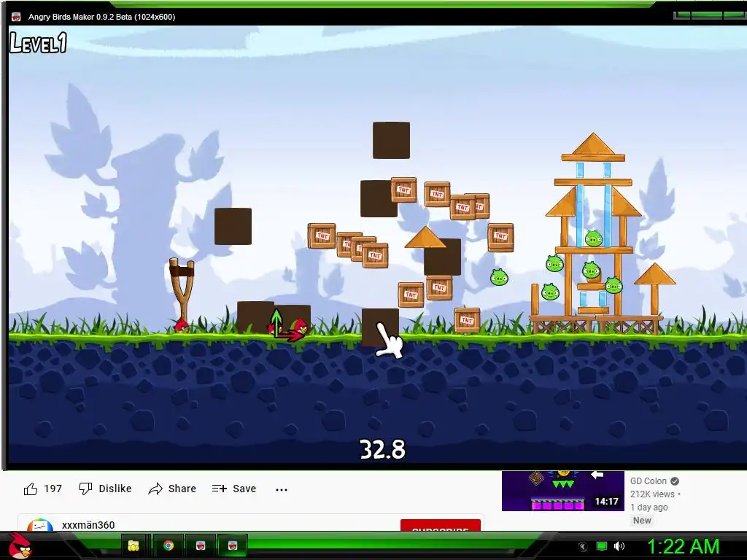Click the 32.8 timer value

pyautogui.click(x=382, y=449)
